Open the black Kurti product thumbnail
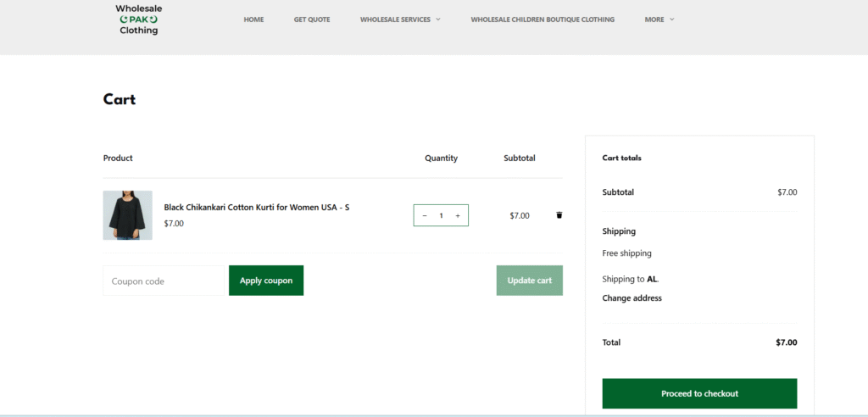The height and width of the screenshot is (417, 868). (127, 215)
